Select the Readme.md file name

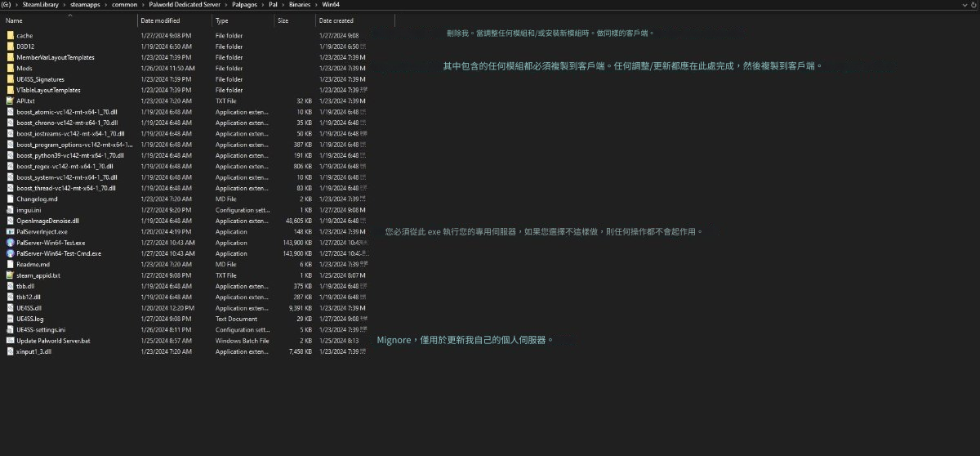[33, 265]
